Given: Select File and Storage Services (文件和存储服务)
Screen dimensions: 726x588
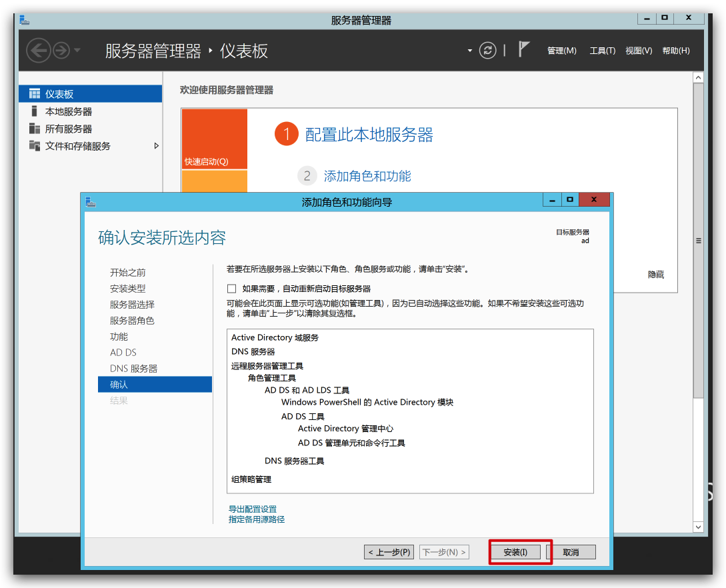Looking at the screenshot, I should pyautogui.click(x=77, y=146).
